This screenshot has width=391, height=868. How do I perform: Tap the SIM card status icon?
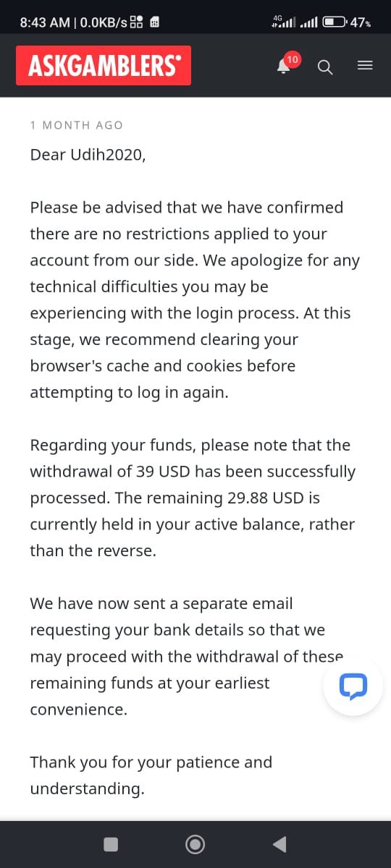coord(154,22)
